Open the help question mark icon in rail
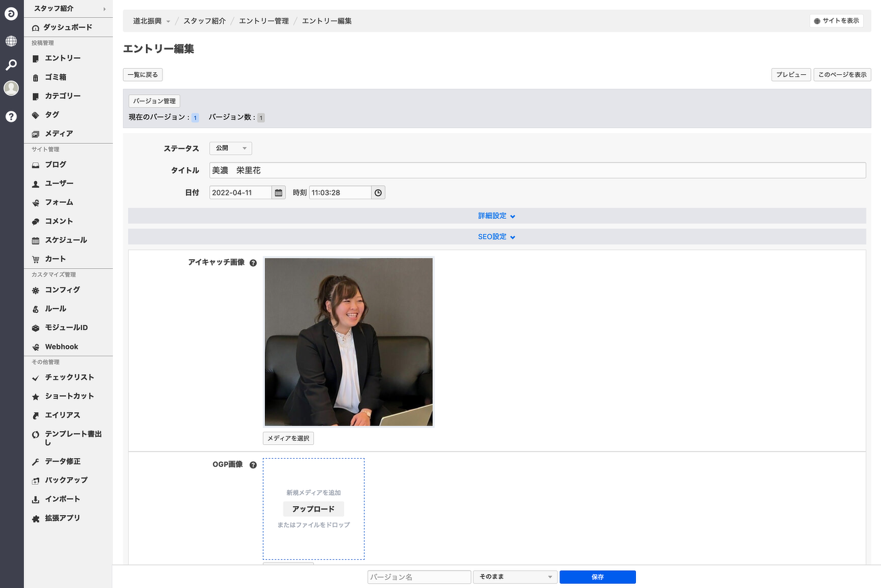 click(11, 116)
